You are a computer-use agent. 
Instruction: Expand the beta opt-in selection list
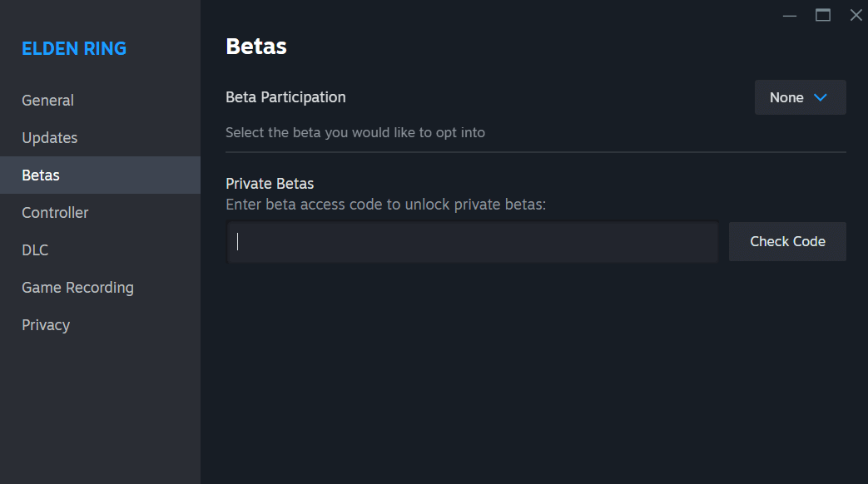click(x=800, y=97)
